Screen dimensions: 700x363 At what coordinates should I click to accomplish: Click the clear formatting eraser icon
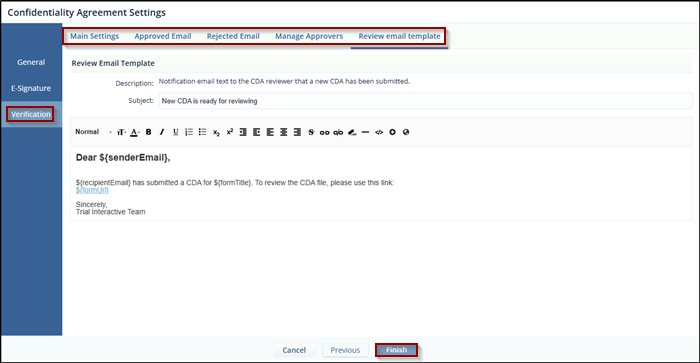click(x=352, y=132)
